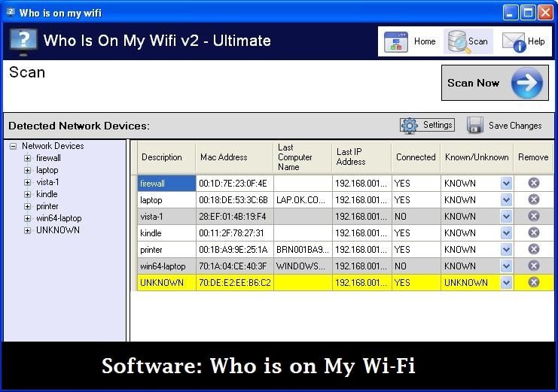
Task: Expand the vista-1 tree node
Action: click(27, 183)
